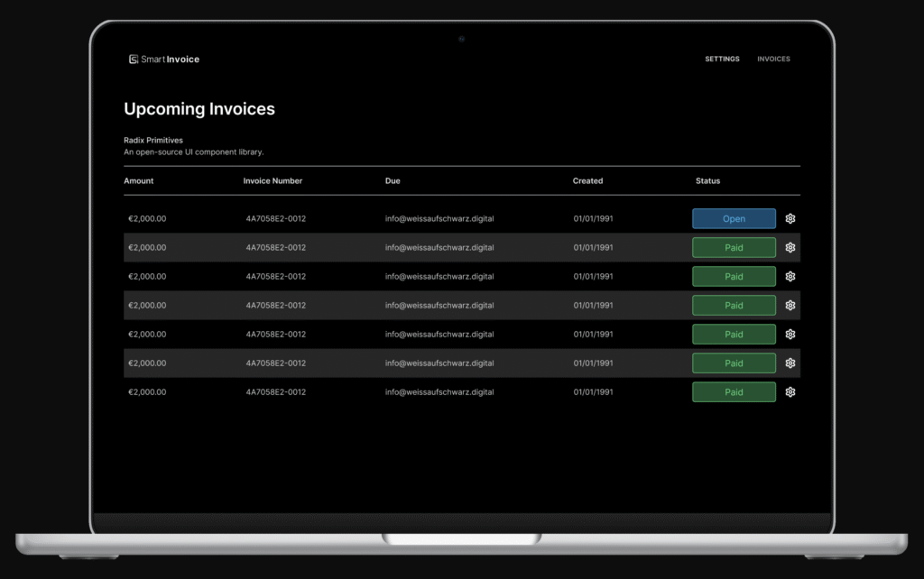The width and height of the screenshot is (924, 579).
Task: Click the blue Open status button
Action: 734,219
